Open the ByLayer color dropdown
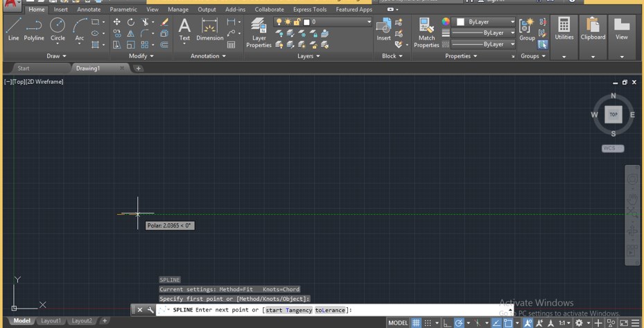This screenshot has width=644, height=328. click(485, 22)
